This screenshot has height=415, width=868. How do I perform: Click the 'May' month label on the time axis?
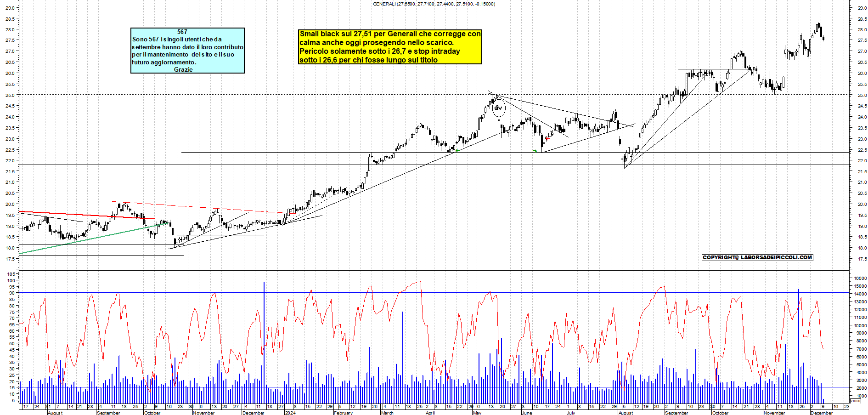(477, 413)
